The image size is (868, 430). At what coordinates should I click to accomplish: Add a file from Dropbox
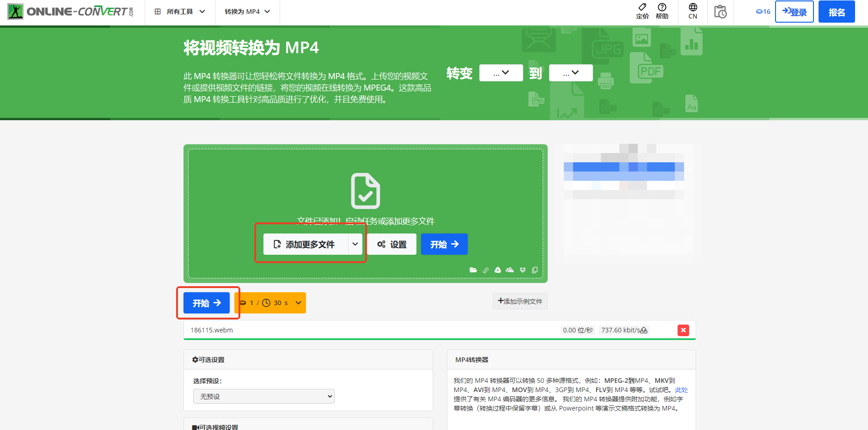point(522,270)
